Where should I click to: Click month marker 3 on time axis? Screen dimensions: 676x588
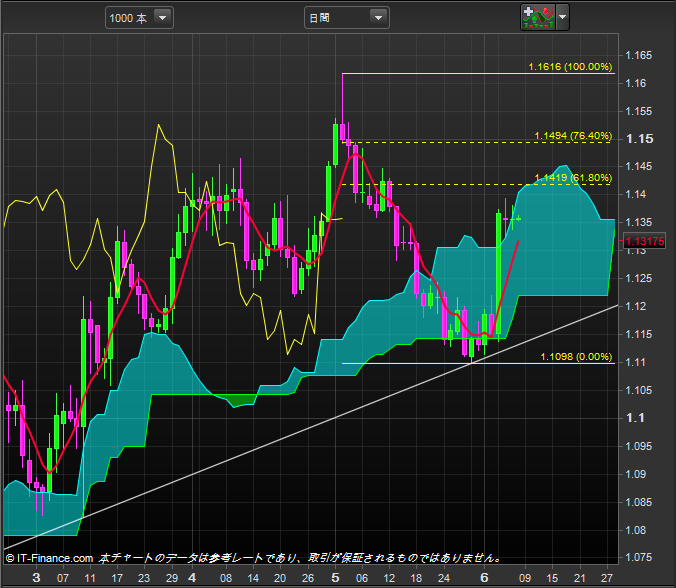pos(36,578)
